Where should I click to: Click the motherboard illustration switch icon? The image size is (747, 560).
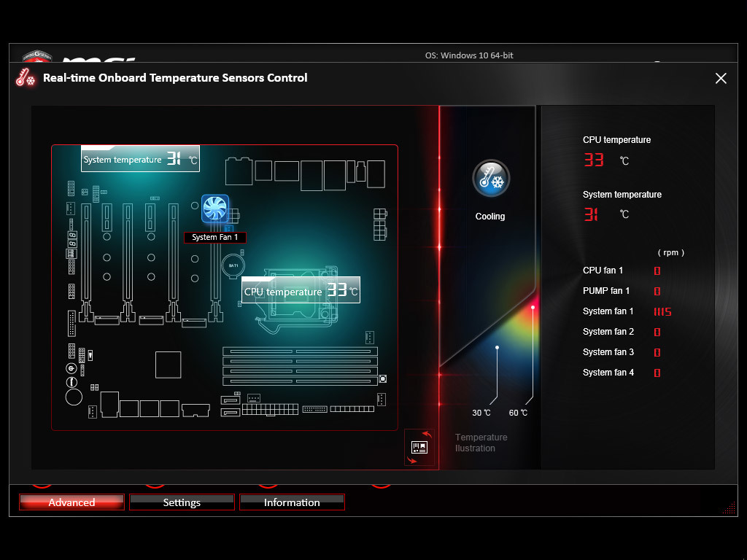(x=419, y=446)
